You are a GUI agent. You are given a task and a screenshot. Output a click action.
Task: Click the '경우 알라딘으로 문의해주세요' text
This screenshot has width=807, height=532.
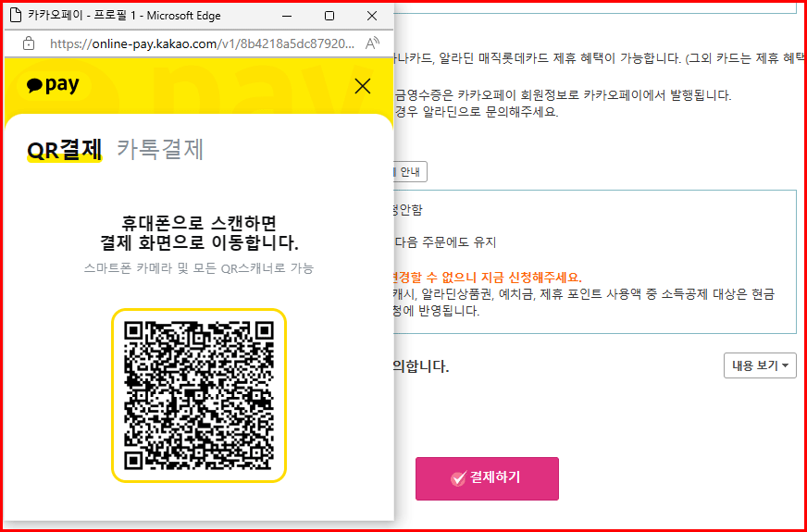(x=476, y=112)
